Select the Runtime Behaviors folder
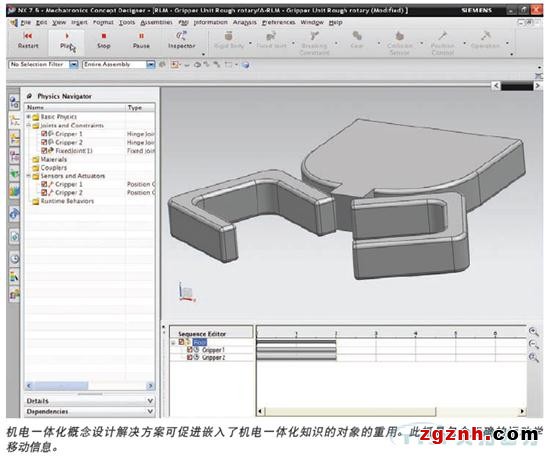Viewport: 551px width, 457px height. (x=63, y=201)
